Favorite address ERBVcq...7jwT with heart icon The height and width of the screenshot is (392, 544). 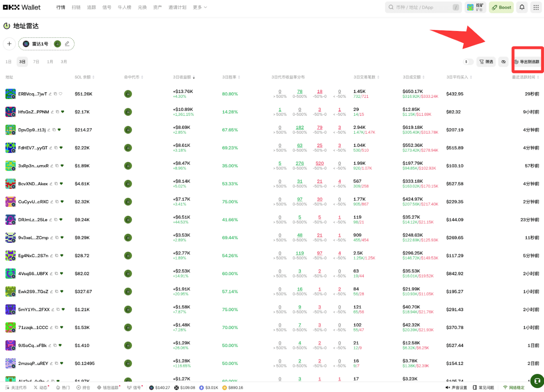point(61,94)
